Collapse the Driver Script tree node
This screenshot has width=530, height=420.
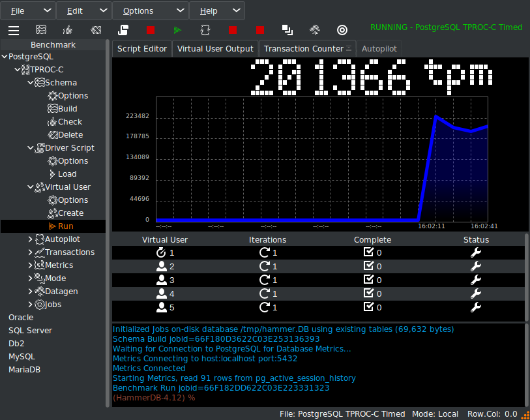click(x=31, y=148)
